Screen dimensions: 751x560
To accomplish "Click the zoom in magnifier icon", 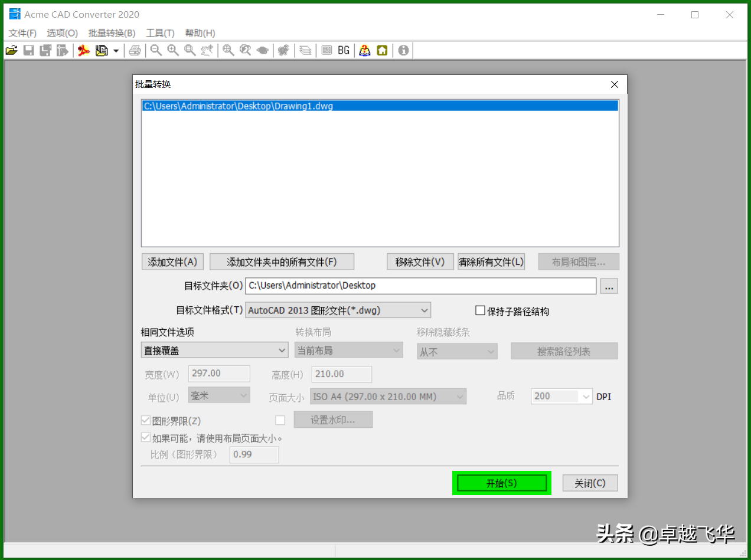I will click(173, 51).
